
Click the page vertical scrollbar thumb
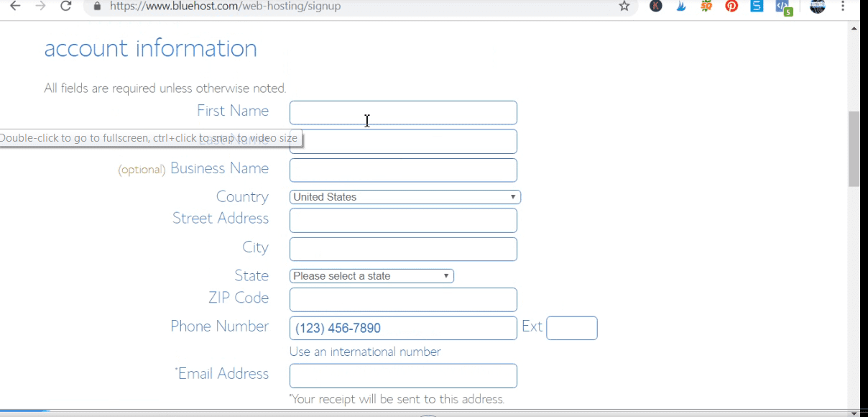coord(854,149)
